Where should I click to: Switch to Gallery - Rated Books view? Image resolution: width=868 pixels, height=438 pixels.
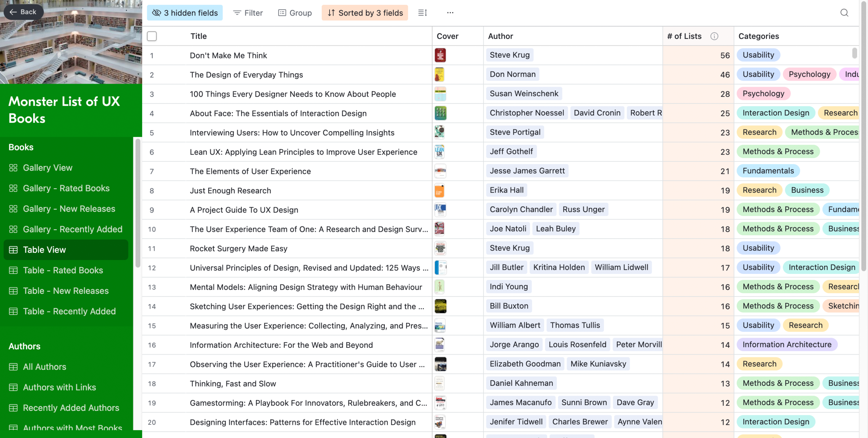click(66, 188)
